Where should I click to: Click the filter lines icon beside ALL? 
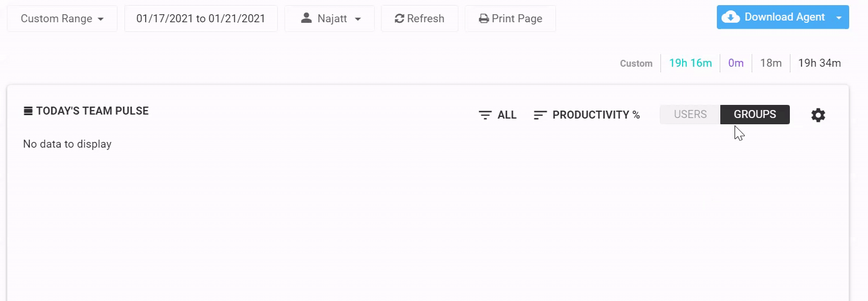(485, 115)
